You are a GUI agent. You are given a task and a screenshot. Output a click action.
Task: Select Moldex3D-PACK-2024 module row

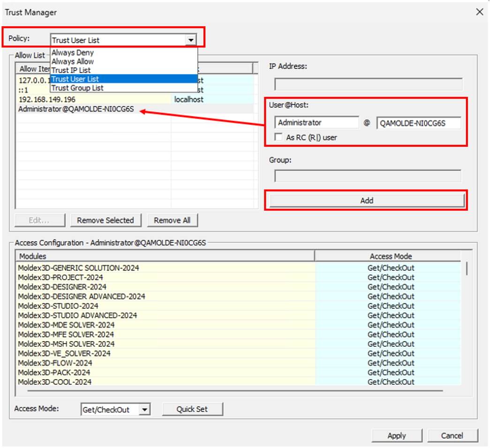point(239,373)
